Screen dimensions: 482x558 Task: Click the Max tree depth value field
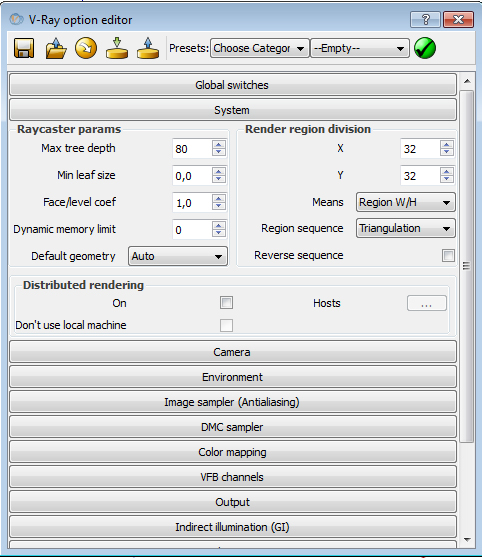[192, 148]
